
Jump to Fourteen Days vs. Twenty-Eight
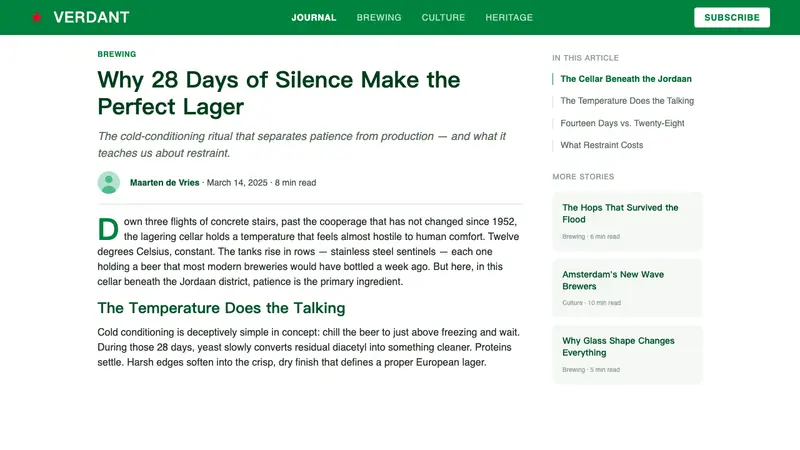point(622,123)
